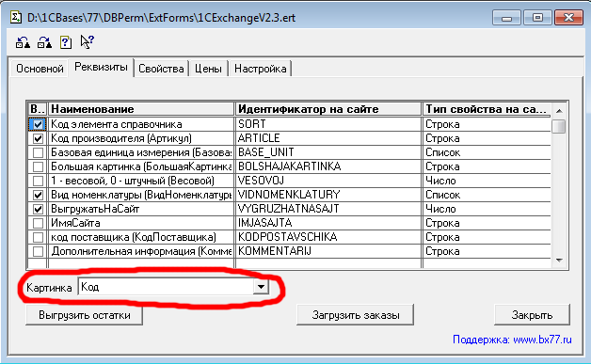Image resolution: width=591 pixels, height=364 pixels.
Task: Open the Свойства tab
Action: 161,69
